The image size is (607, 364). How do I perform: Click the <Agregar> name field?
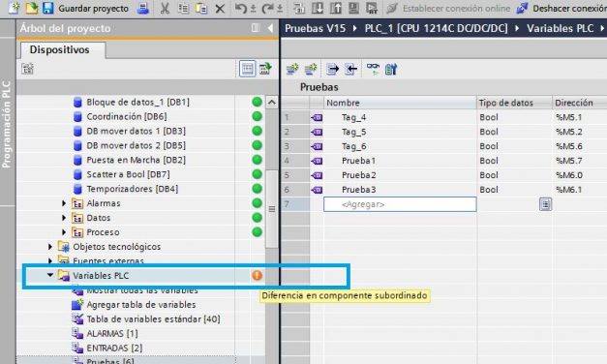point(400,204)
